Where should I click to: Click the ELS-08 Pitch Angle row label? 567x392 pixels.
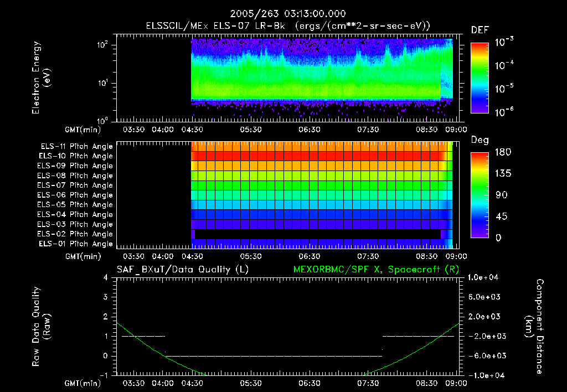tap(75, 176)
